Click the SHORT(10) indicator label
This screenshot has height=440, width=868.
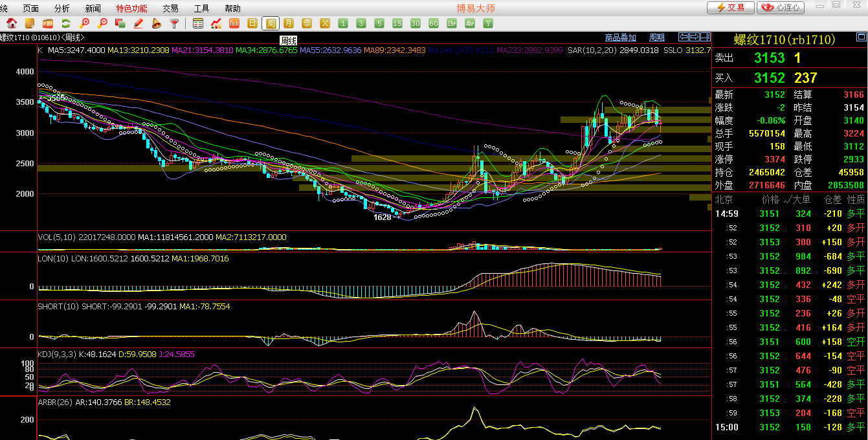pos(58,306)
